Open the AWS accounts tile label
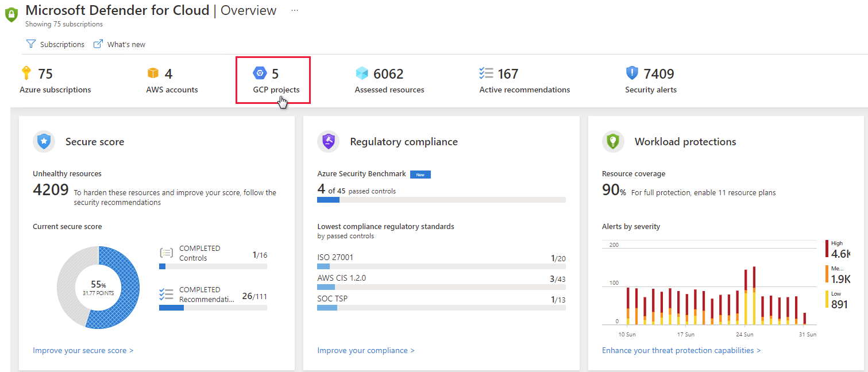Image resolution: width=868 pixels, height=372 pixels. click(x=172, y=90)
